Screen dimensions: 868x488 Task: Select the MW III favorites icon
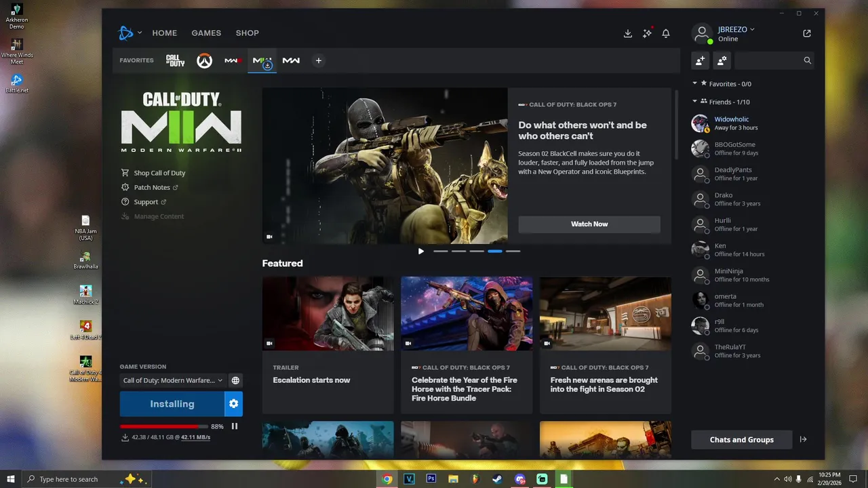pos(233,60)
